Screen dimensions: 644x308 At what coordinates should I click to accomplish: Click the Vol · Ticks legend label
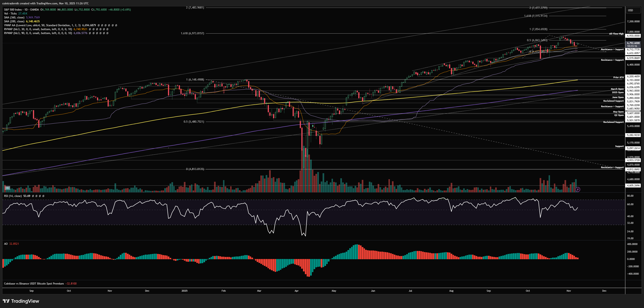tap(10, 14)
